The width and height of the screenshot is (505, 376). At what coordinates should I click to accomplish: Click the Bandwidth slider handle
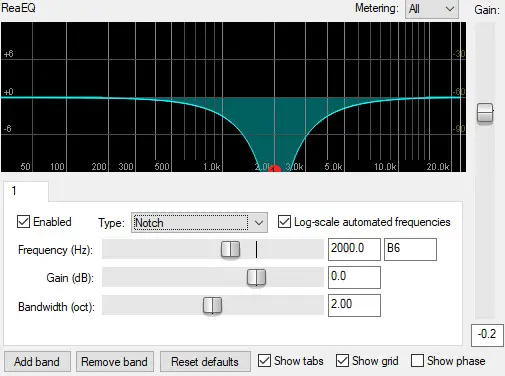[x=212, y=305]
